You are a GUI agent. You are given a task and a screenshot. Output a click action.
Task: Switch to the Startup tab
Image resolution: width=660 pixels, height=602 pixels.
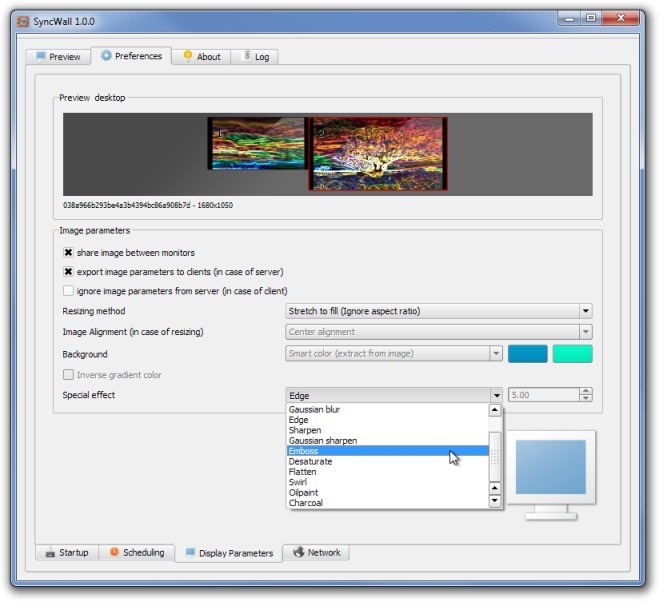pos(67,552)
